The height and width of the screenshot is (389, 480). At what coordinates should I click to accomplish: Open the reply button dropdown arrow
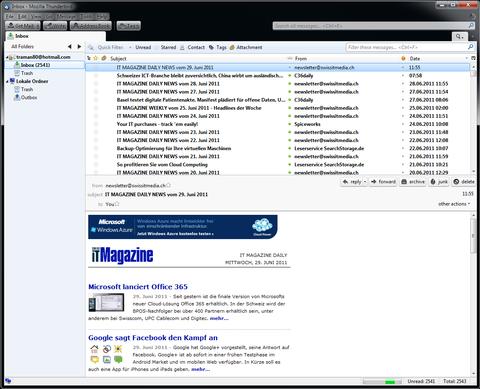(x=365, y=182)
